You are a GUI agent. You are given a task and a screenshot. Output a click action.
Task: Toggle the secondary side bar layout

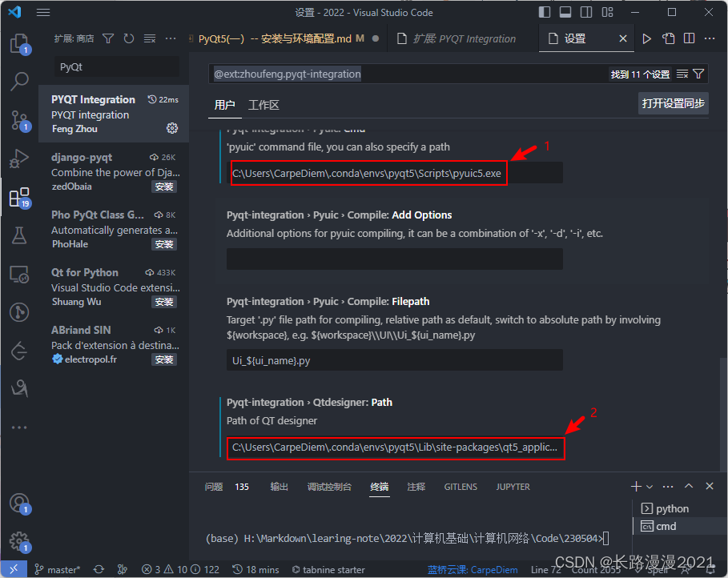[586, 12]
